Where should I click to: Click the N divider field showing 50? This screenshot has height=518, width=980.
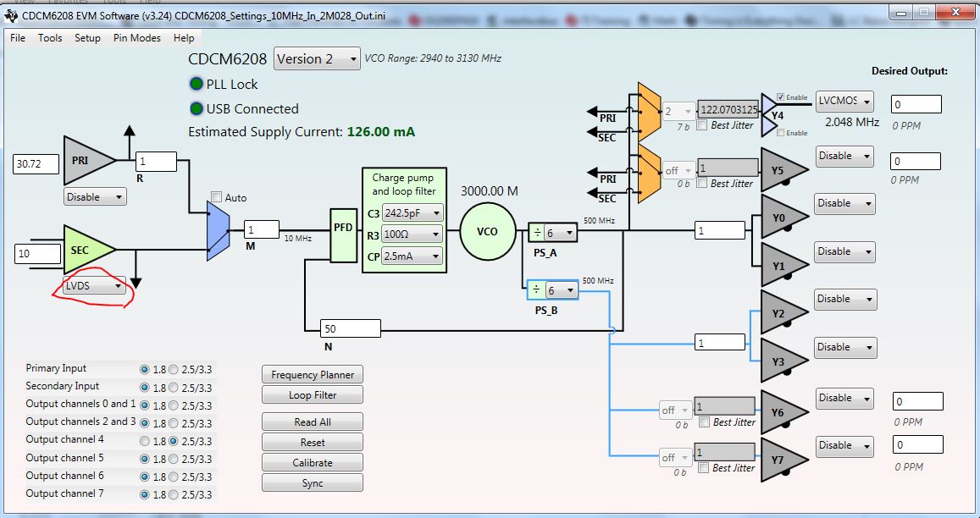tap(351, 328)
